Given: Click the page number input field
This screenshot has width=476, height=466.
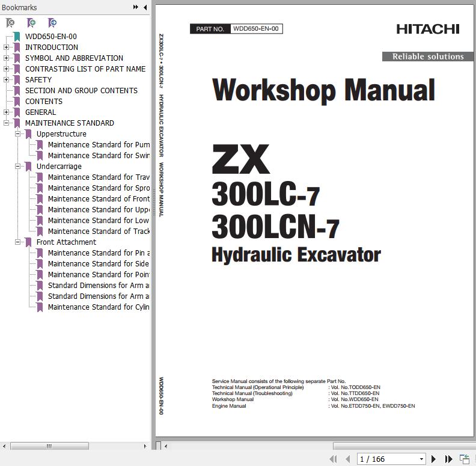Looking at the screenshot, I should tap(388, 459).
